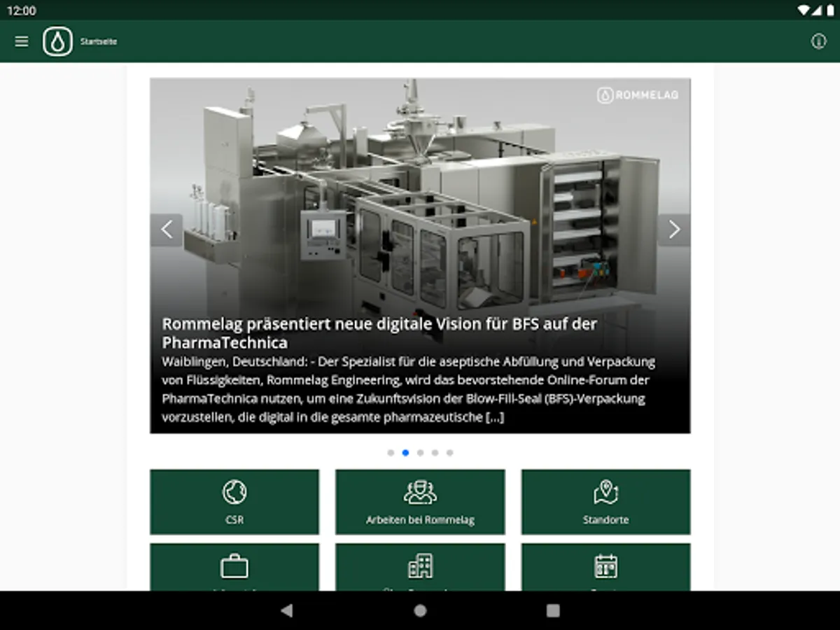Select the third carousel page dot
Viewport: 840px width, 630px height.
click(x=420, y=453)
